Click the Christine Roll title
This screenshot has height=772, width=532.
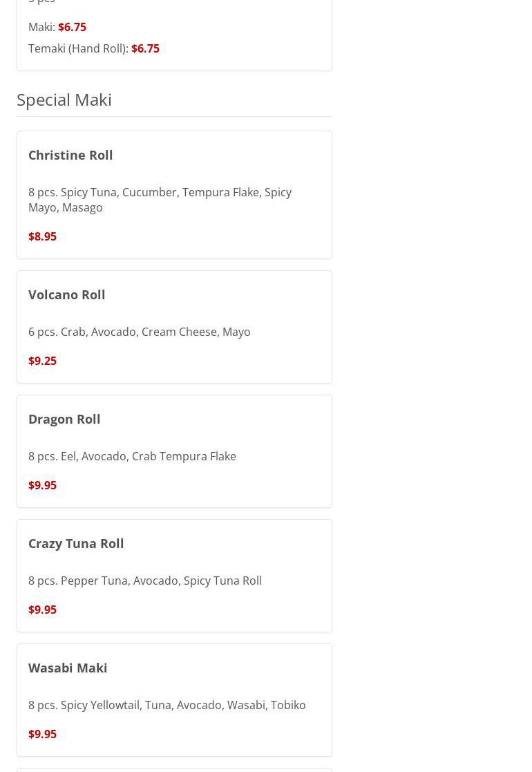pyautogui.click(x=70, y=155)
